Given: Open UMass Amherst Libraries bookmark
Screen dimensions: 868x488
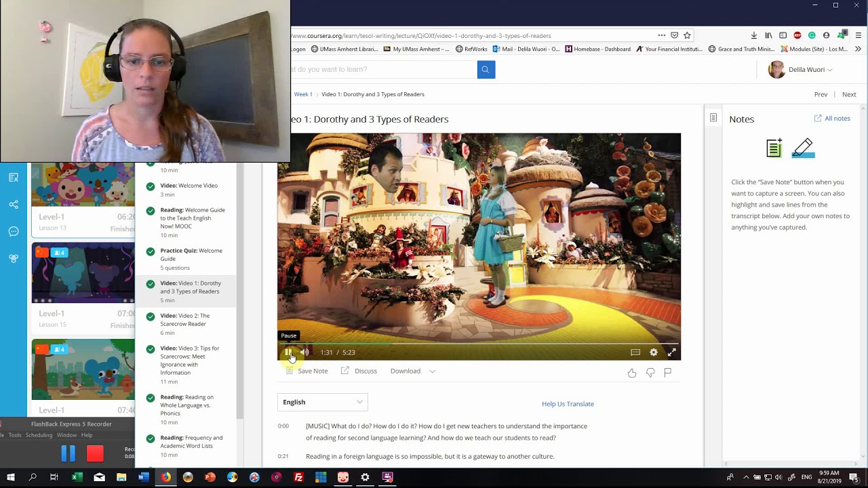Looking at the screenshot, I should pos(344,49).
